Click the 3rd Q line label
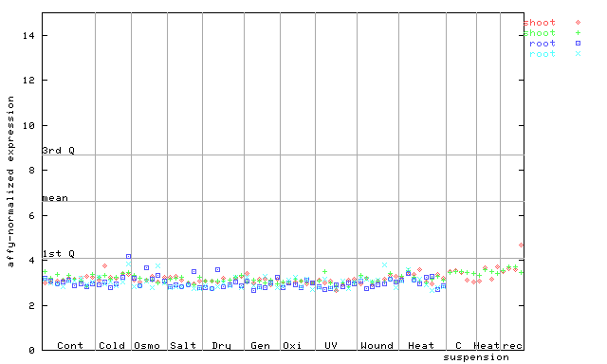The image size is (607, 364). click(x=58, y=150)
